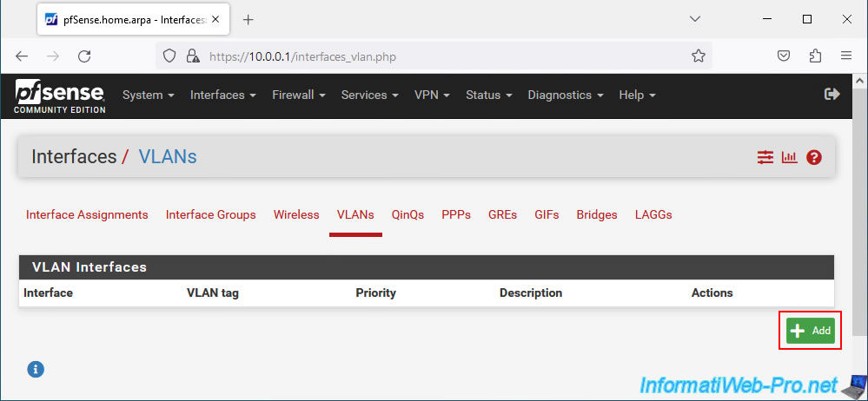Minimize the browser window
868x401 pixels.
tap(767, 19)
